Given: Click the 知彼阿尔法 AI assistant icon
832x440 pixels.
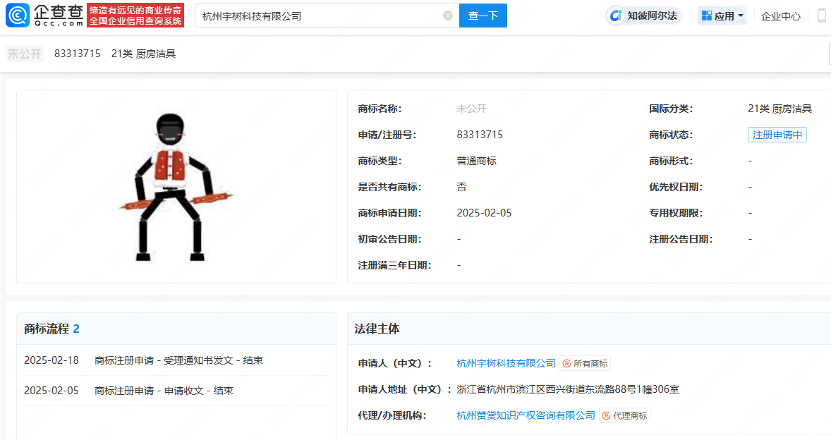Looking at the screenshot, I should (x=616, y=16).
